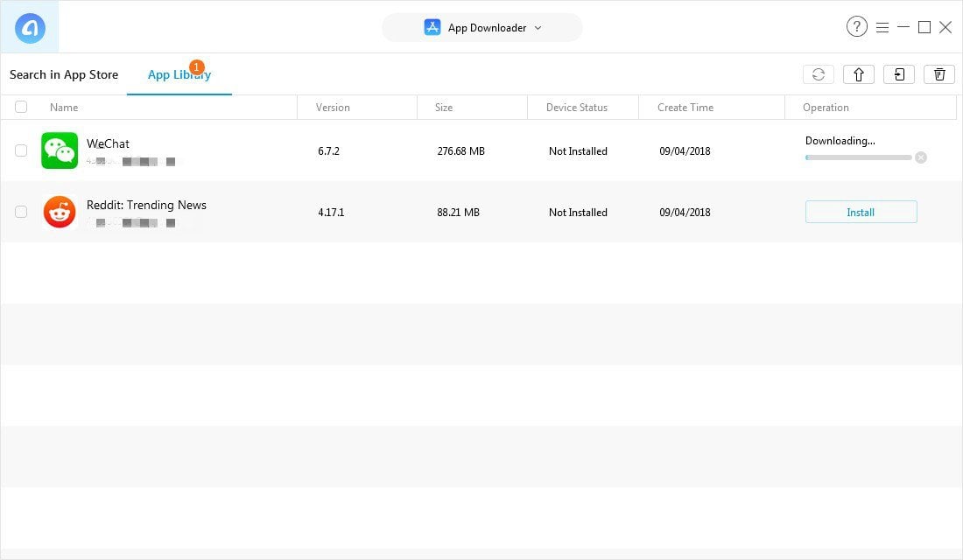Click the WeChat download progress bar
The width and height of the screenshot is (963, 560).
(858, 157)
